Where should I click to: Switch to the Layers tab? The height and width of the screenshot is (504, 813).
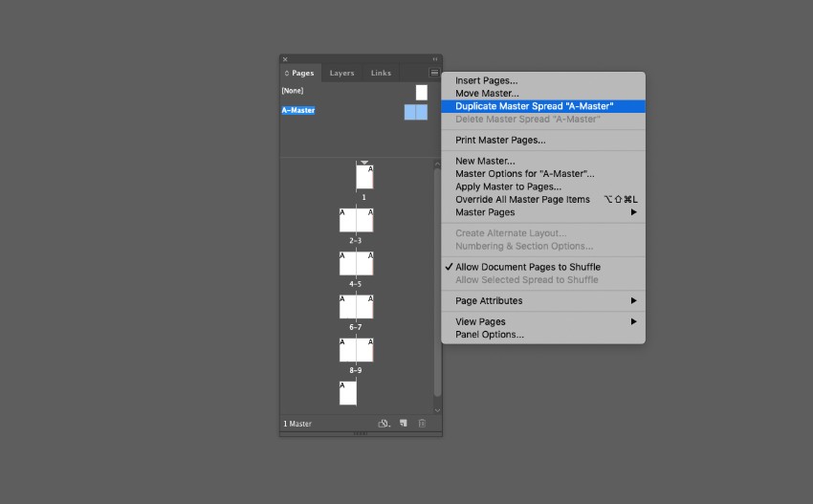point(341,74)
